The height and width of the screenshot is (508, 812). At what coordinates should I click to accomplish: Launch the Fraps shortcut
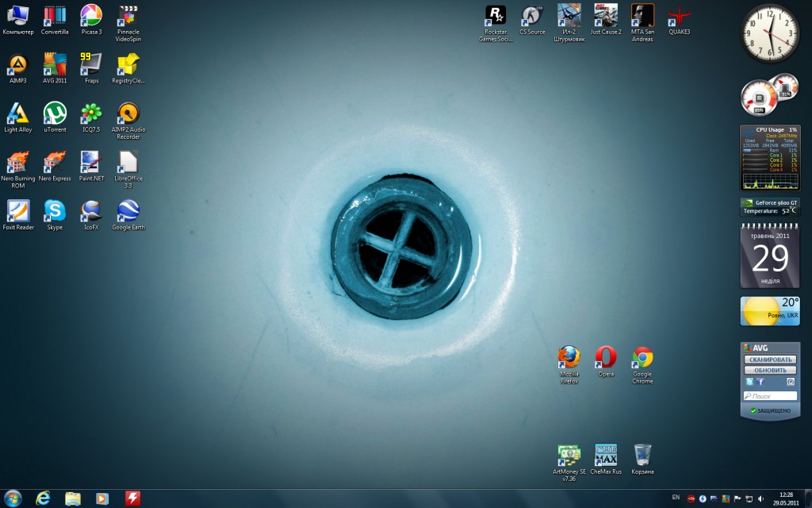coord(91,68)
